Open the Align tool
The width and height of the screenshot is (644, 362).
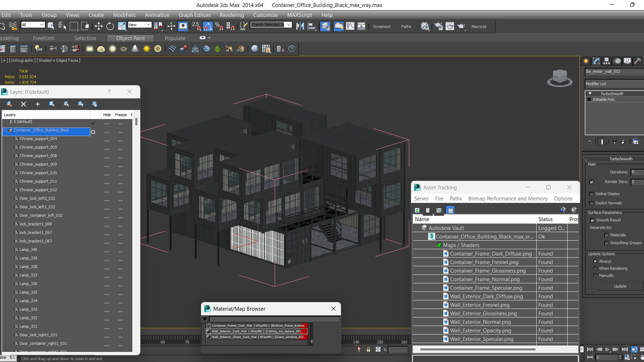tap(312, 26)
